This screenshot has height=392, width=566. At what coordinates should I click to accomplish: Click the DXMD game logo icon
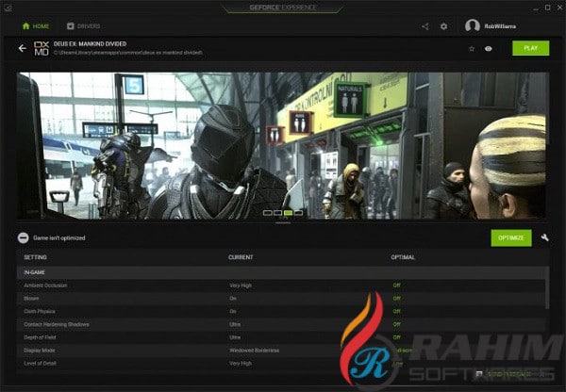pyautogui.click(x=42, y=48)
